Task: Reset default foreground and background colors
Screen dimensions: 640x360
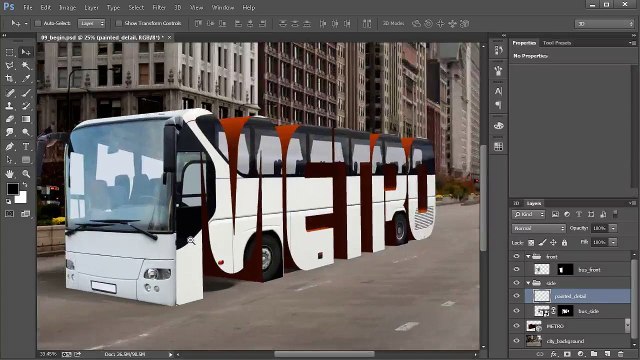Action: tap(9, 201)
